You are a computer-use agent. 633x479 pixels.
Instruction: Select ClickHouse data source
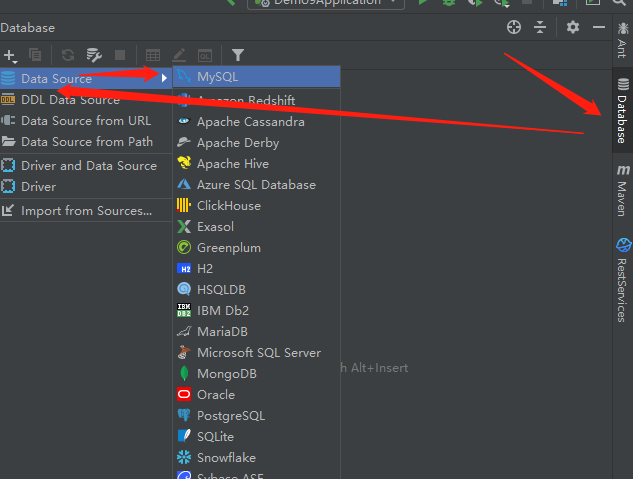tap(257, 205)
